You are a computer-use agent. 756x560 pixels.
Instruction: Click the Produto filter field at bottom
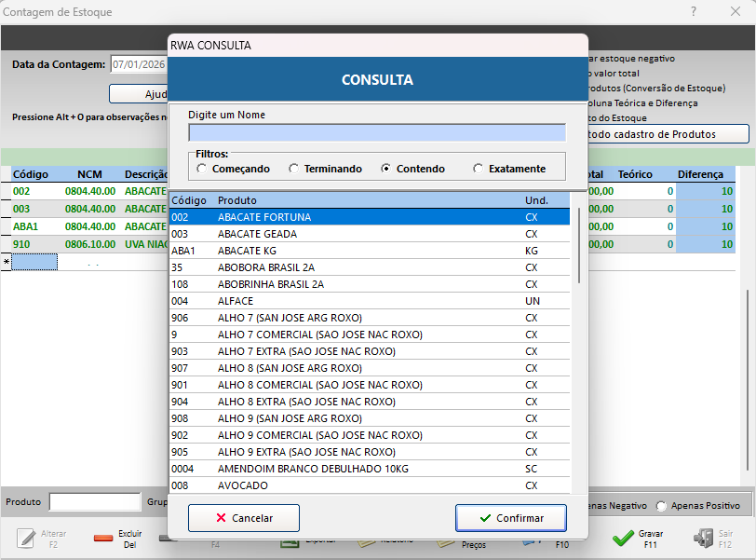(95, 502)
